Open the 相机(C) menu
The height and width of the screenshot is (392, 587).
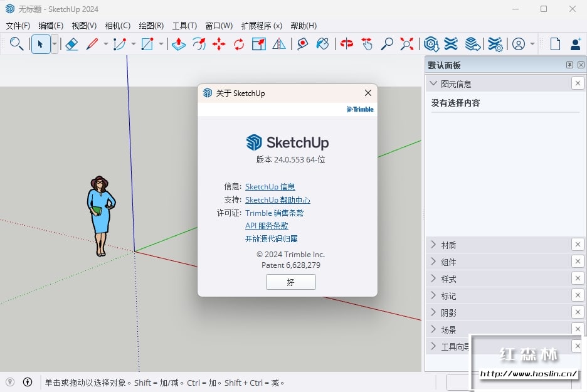tap(117, 26)
